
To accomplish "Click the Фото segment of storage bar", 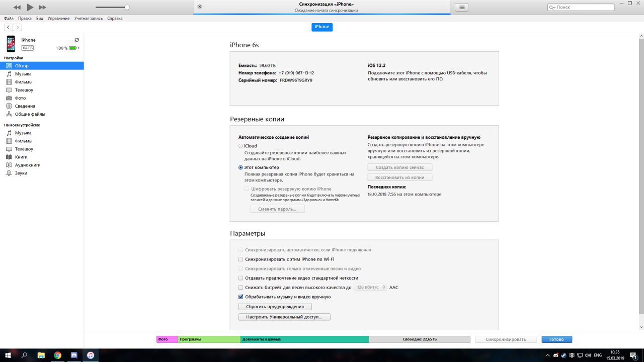I will (167, 339).
